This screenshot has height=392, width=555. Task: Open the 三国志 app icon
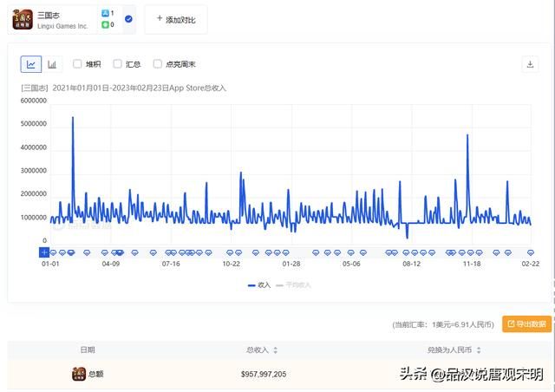click(x=23, y=19)
